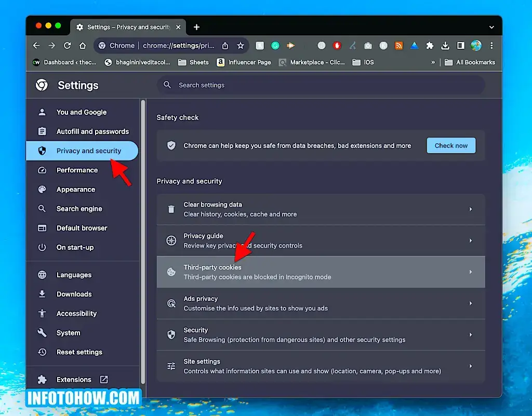The width and height of the screenshot is (532, 416).
Task: Open the All Bookmarks folder
Action: click(470, 62)
